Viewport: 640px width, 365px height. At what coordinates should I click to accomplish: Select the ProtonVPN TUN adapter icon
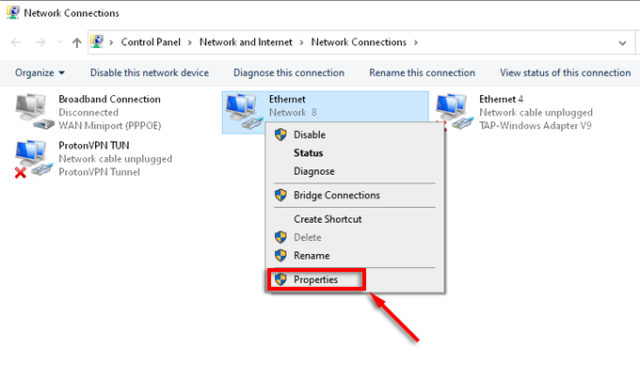click(33, 158)
